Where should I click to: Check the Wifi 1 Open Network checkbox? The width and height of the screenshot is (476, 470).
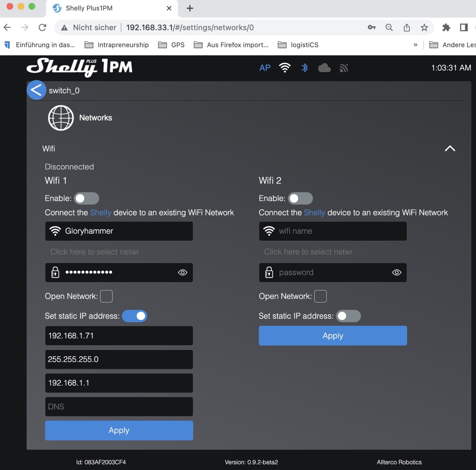click(106, 296)
